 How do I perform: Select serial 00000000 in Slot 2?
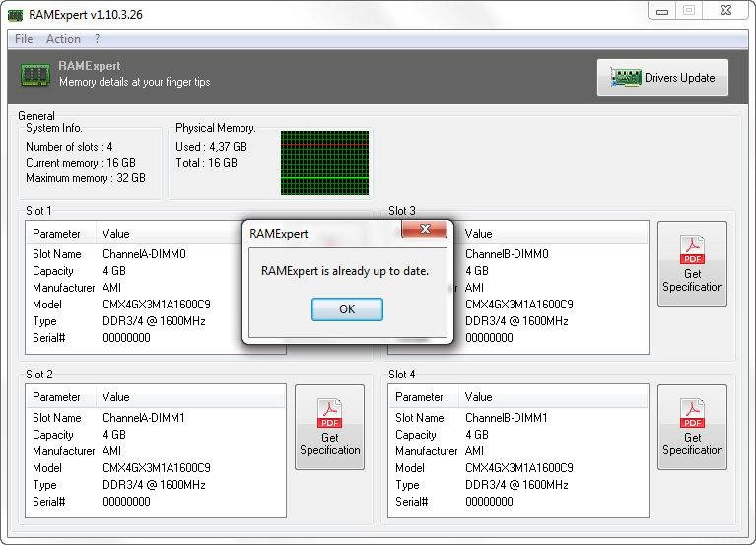[126, 502]
